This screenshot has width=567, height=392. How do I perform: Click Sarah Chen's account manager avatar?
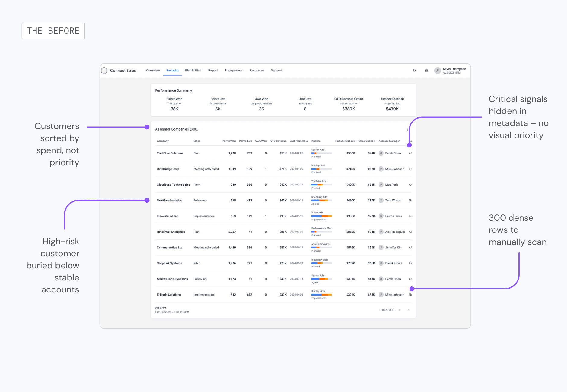(x=381, y=153)
